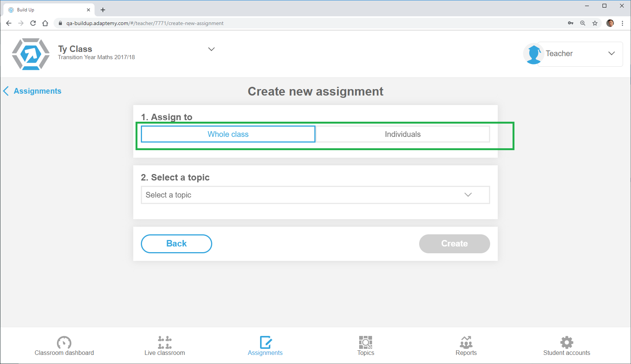
Task: Click the browser zoom magnifier icon
Action: 583,23
